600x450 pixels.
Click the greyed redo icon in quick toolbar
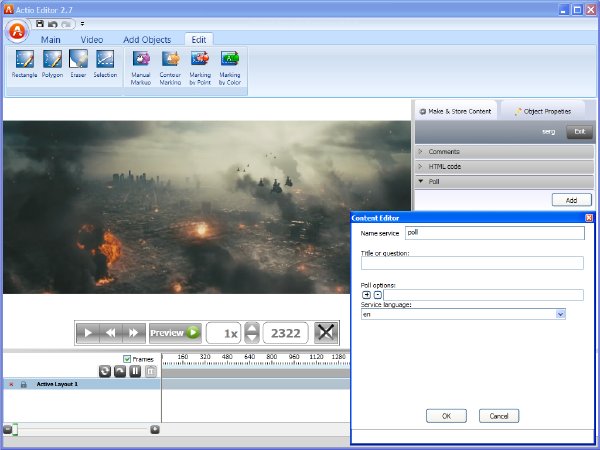(x=66, y=24)
